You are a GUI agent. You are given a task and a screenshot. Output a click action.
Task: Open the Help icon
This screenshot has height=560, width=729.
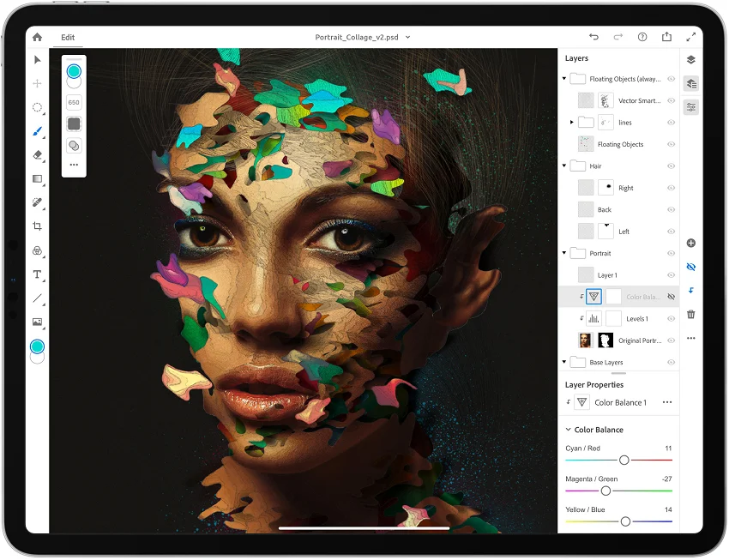pyautogui.click(x=642, y=37)
